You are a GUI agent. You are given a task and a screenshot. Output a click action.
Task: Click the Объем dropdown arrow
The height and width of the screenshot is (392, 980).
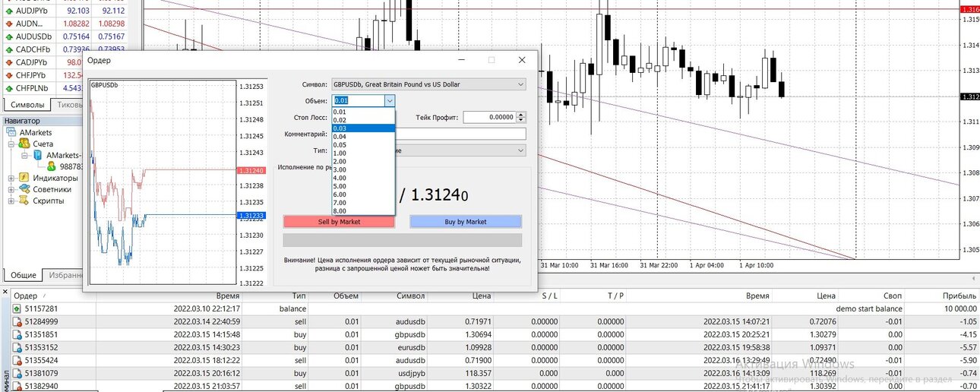(389, 100)
